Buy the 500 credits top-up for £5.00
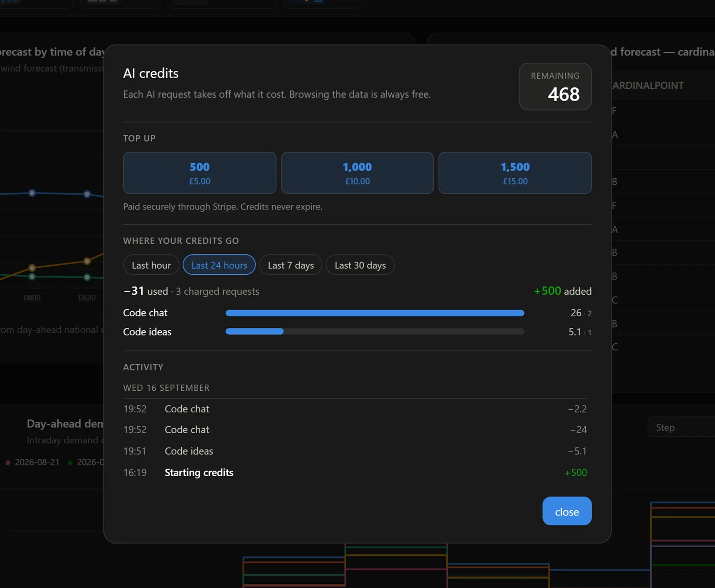Image resolution: width=715 pixels, height=588 pixels. [x=200, y=173]
